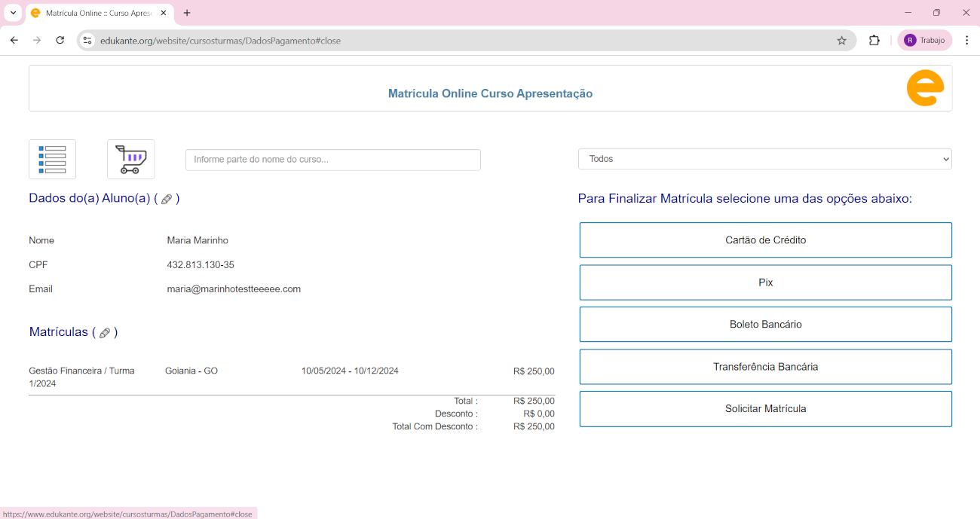
Task: Reload the page
Action: coord(60,41)
